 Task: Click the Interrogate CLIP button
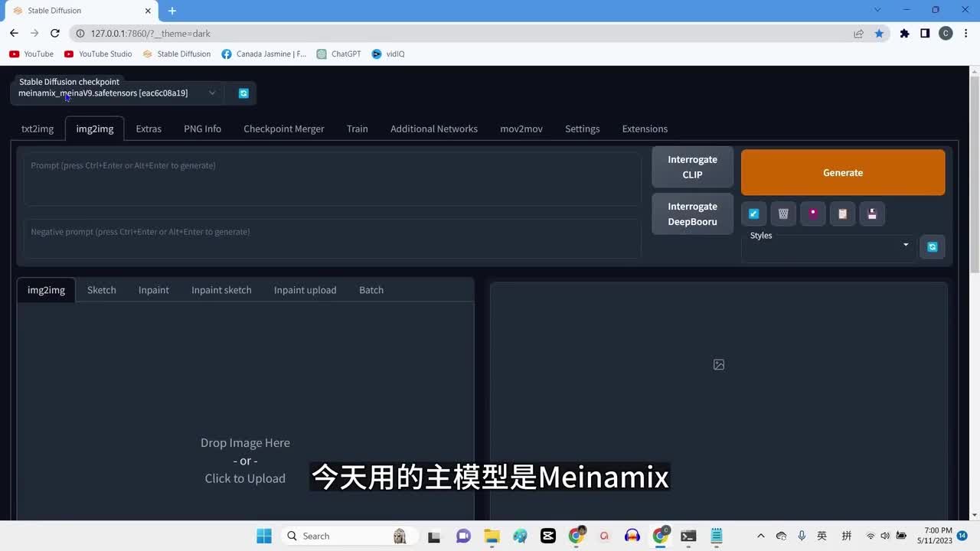point(692,167)
